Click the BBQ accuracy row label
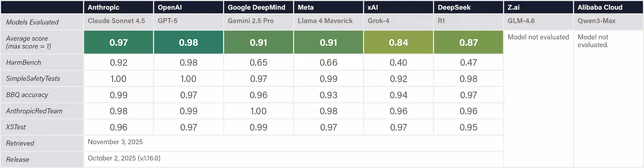This screenshot has height=168, width=644. coord(27,95)
